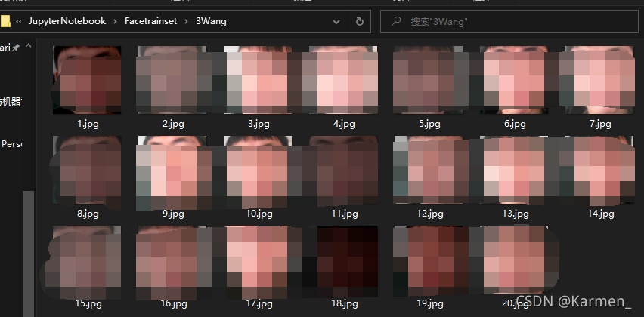Select the 9.jpg thumbnail
The height and width of the screenshot is (317, 644).
tap(172, 170)
